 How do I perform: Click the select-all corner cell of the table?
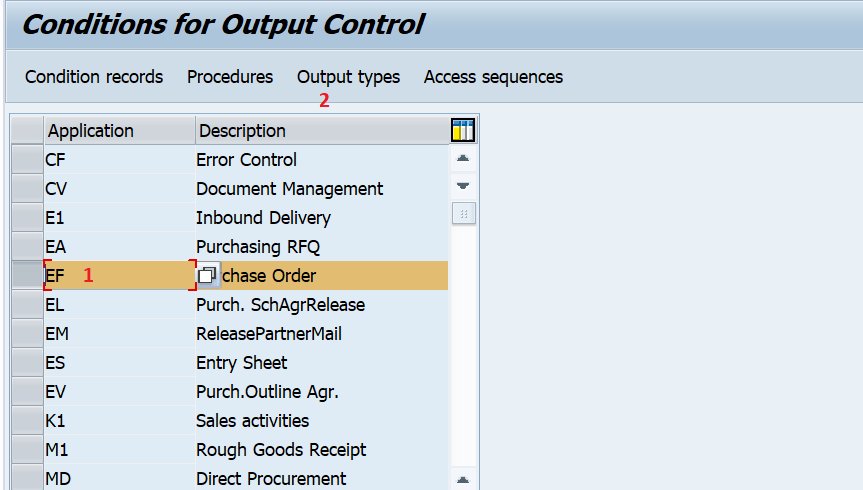click(27, 130)
